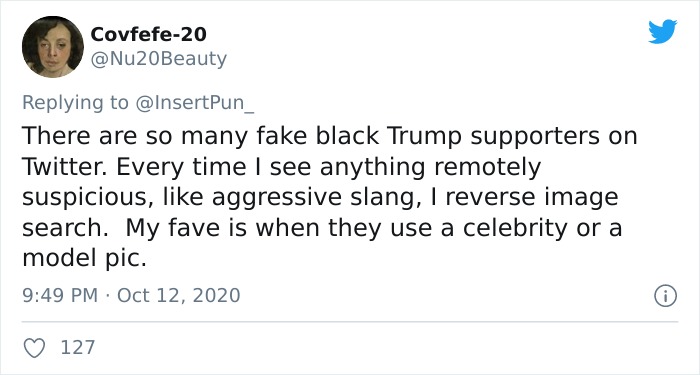Click the Oct 12, 2020 date
Viewport: 700px width, 375px height.
click(x=179, y=296)
